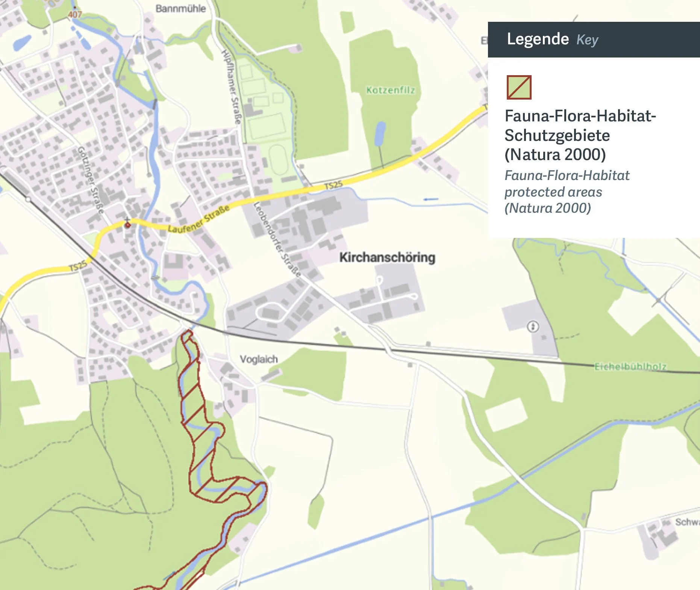Click the blue flow arrow on the stream
This screenshot has height=590, width=700.
[x=431, y=199]
